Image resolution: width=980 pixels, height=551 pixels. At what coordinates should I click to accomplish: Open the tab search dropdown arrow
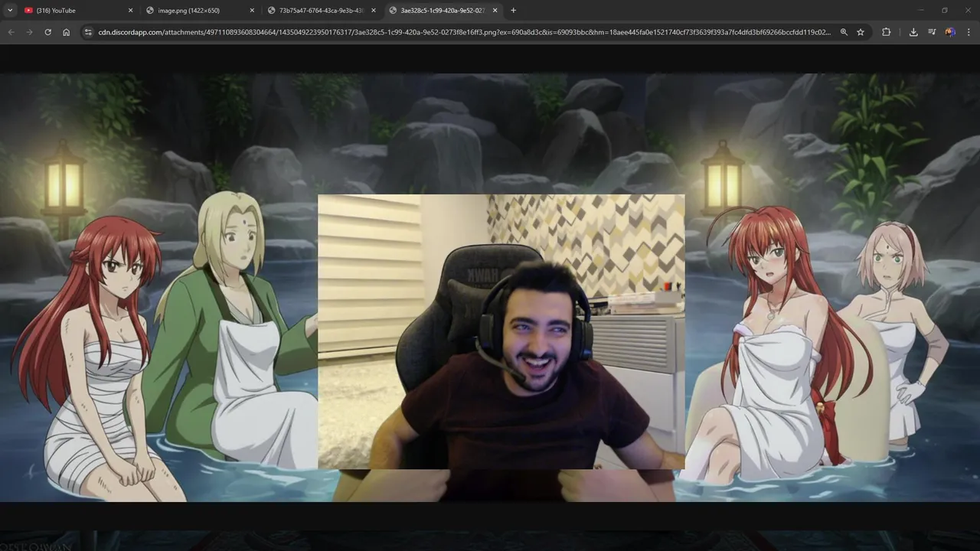tap(10, 11)
